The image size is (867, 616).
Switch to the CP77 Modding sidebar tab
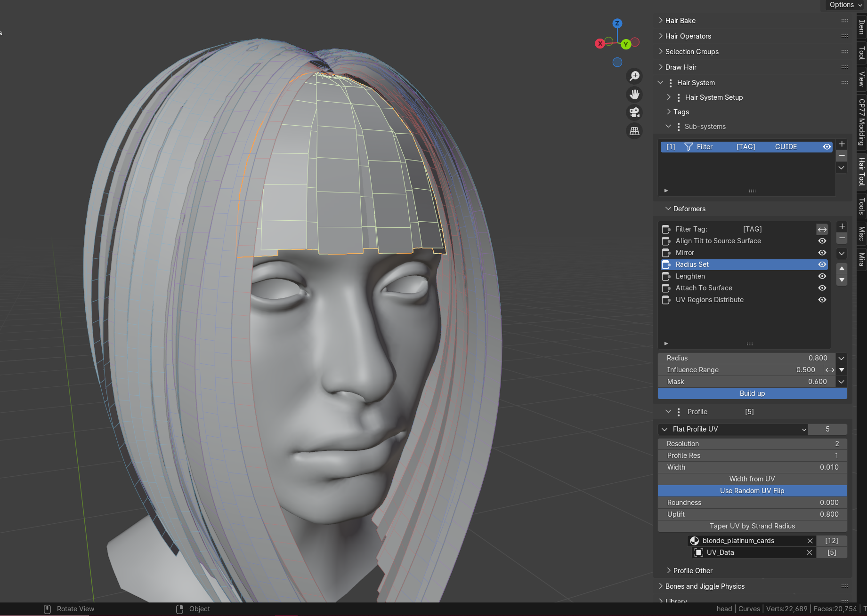click(x=861, y=122)
